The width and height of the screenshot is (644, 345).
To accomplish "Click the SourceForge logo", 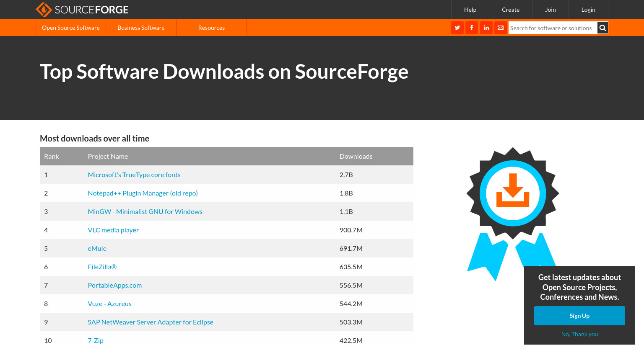I will coord(82,10).
